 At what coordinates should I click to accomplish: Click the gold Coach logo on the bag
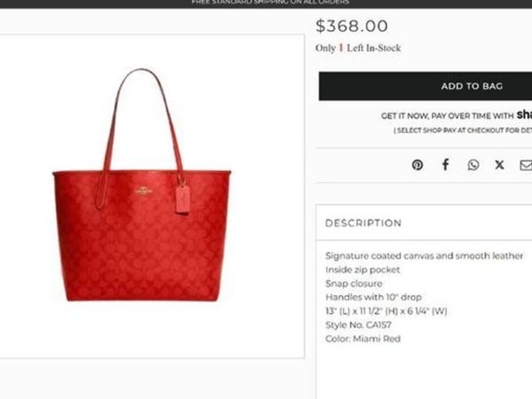[144, 191]
